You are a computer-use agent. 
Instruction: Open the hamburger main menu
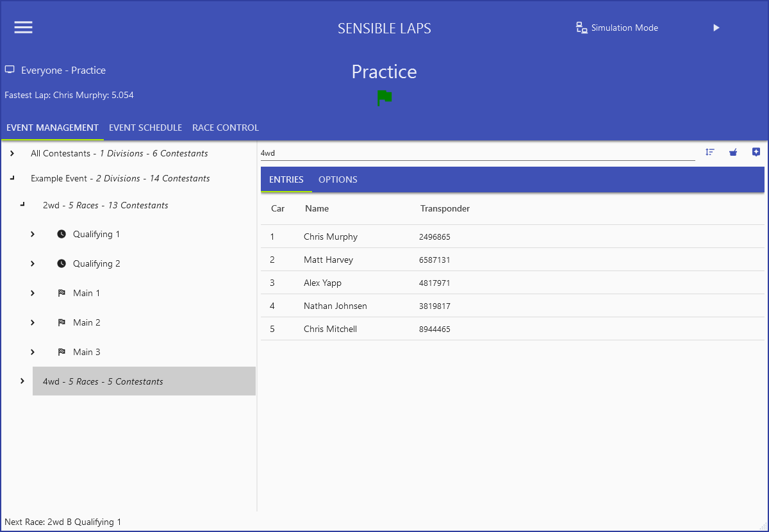[24, 27]
